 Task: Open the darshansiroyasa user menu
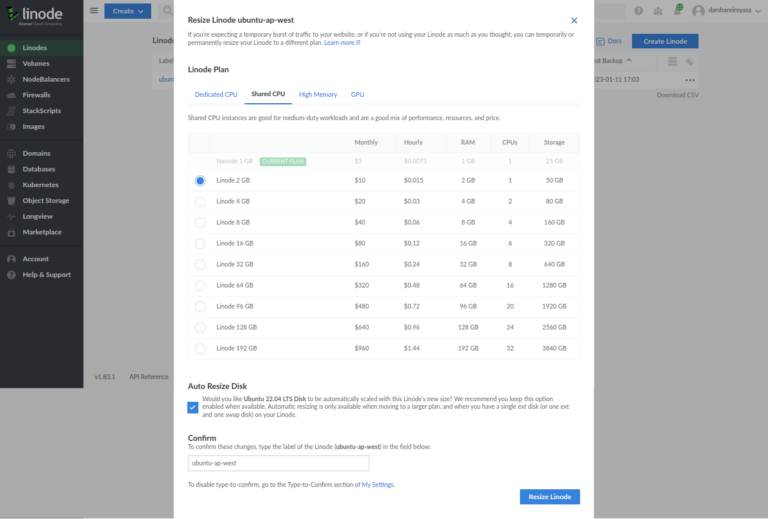coord(727,10)
